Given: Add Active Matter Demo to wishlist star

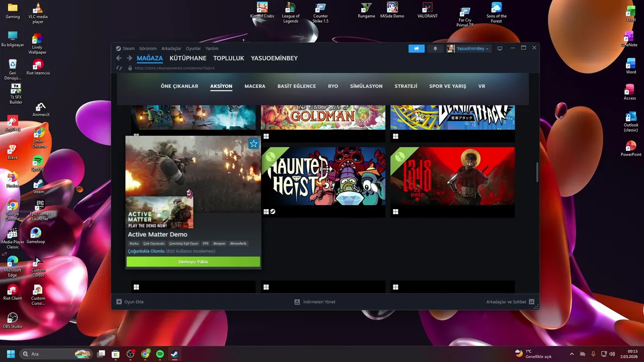Looking at the screenshot, I should click(x=254, y=144).
